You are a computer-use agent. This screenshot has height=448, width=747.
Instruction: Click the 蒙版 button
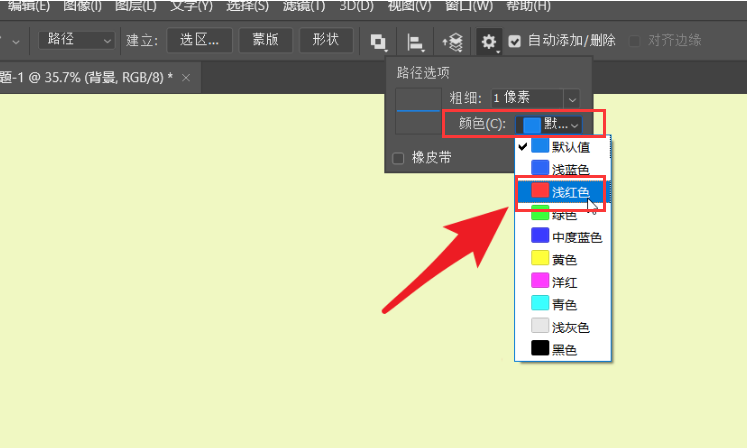point(265,40)
